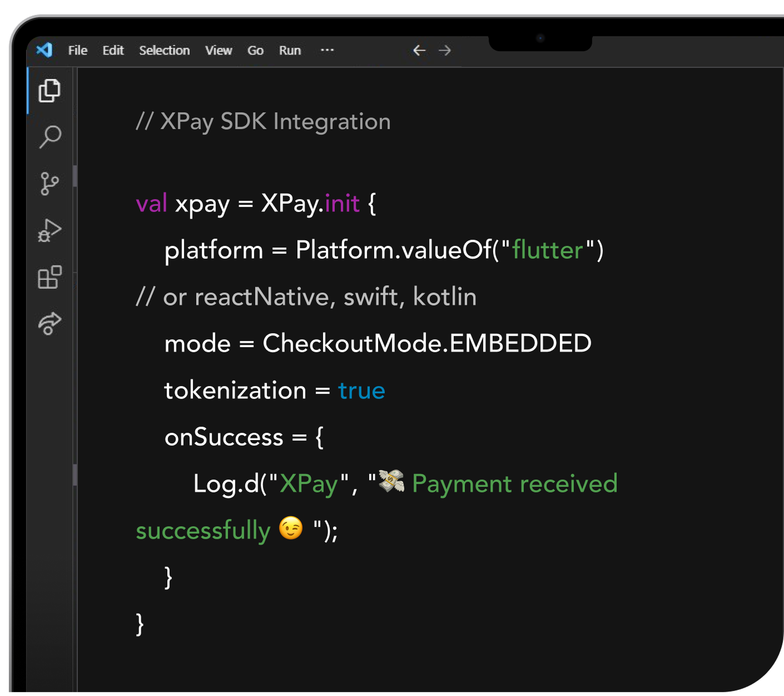Click "onSuccess" in the code
The image size is (784, 696).
[x=224, y=437]
